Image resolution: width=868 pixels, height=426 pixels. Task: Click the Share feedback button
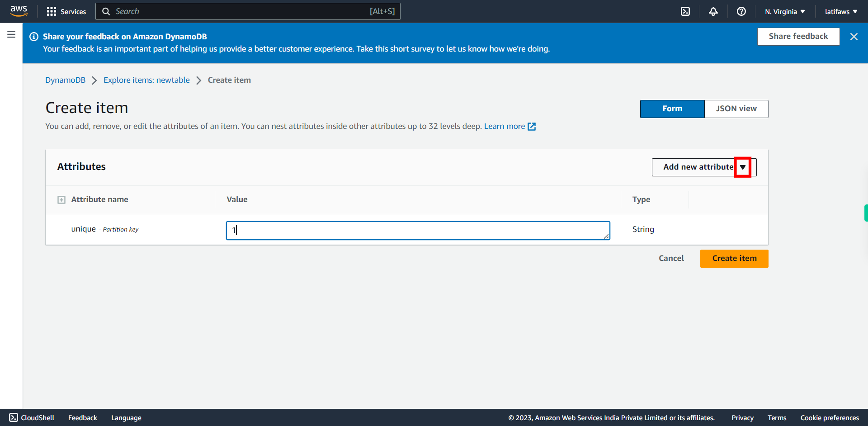(798, 37)
